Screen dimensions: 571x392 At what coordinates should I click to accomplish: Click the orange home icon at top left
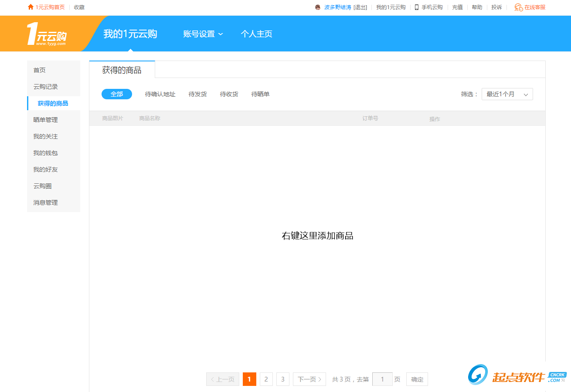pyautogui.click(x=31, y=7)
